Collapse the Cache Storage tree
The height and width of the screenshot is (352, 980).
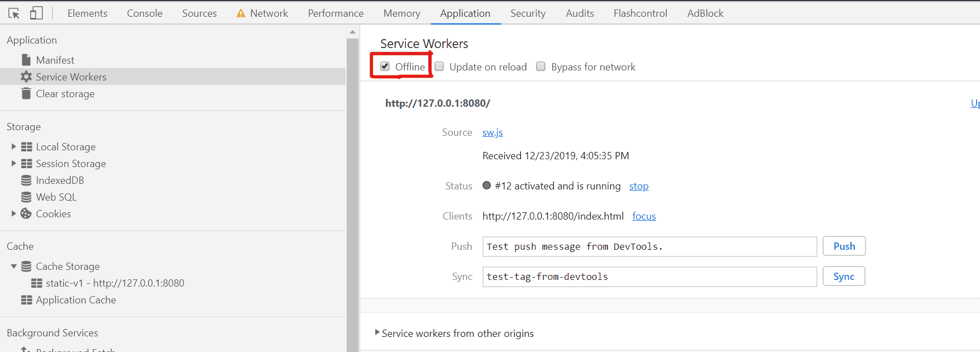[x=13, y=267]
